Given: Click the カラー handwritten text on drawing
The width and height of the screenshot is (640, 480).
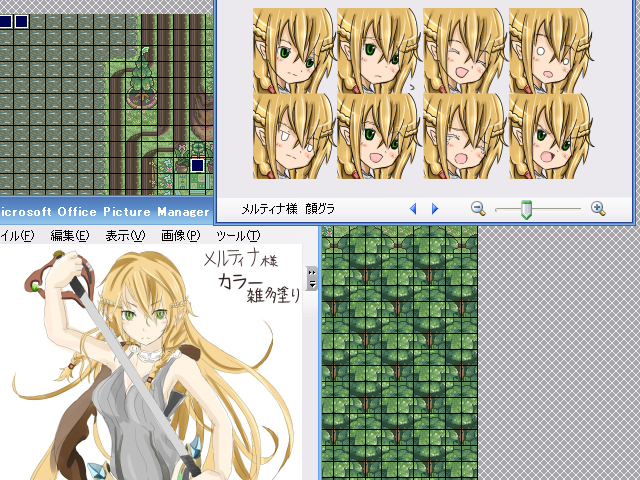Looking at the screenshot, I should coord(240,282).
